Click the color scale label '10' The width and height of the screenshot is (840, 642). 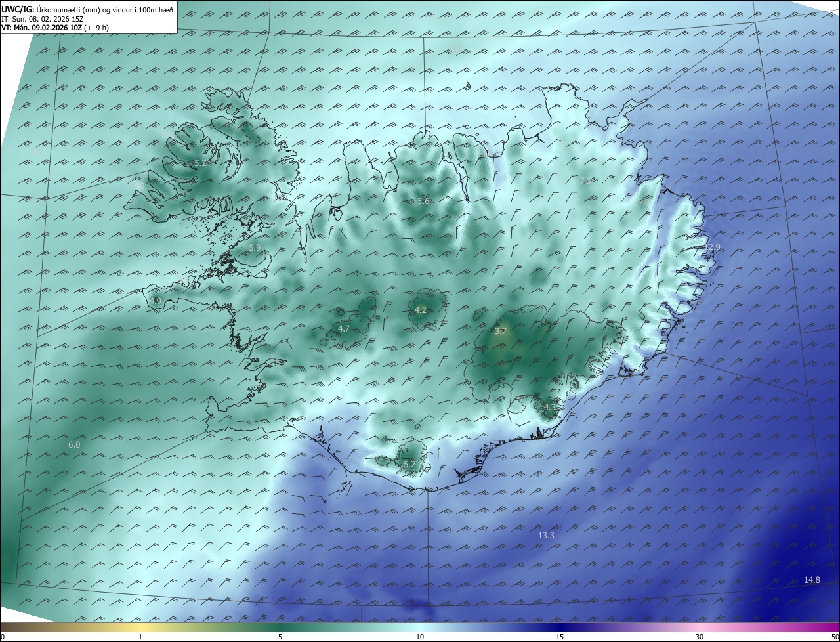[x=420, y=637]
